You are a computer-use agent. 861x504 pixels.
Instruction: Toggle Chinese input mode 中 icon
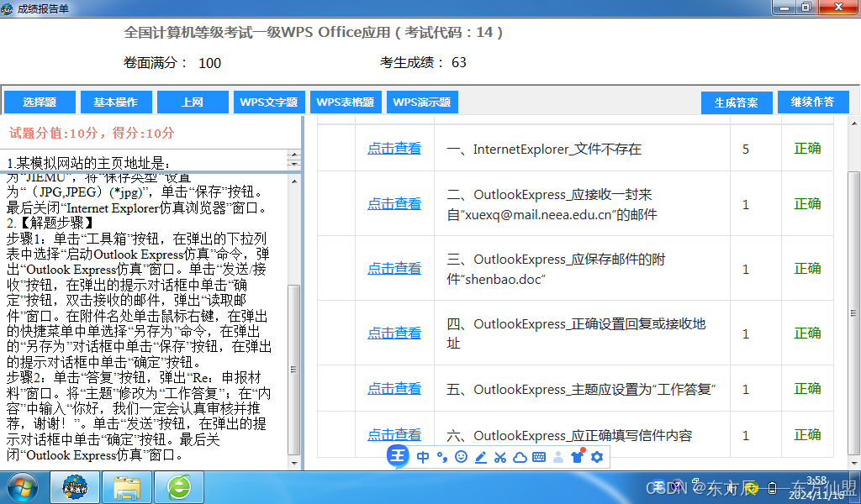click(x=423, y=457)
